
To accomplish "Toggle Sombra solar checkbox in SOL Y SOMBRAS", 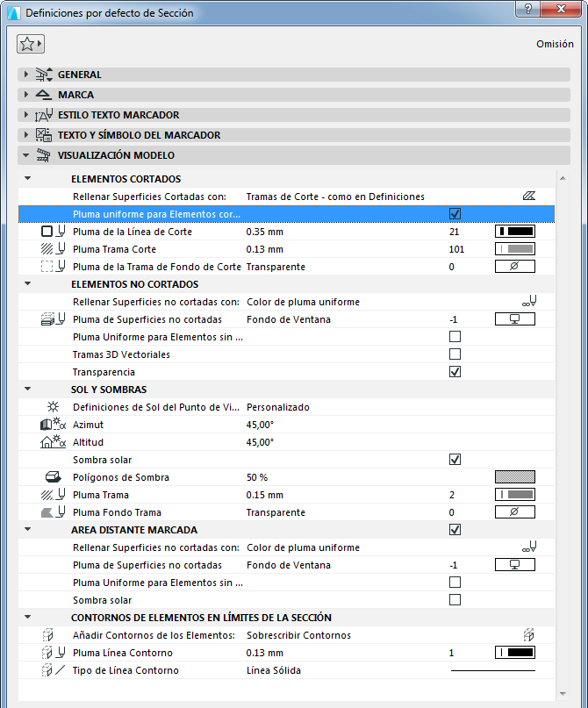I will click(455, 459).
